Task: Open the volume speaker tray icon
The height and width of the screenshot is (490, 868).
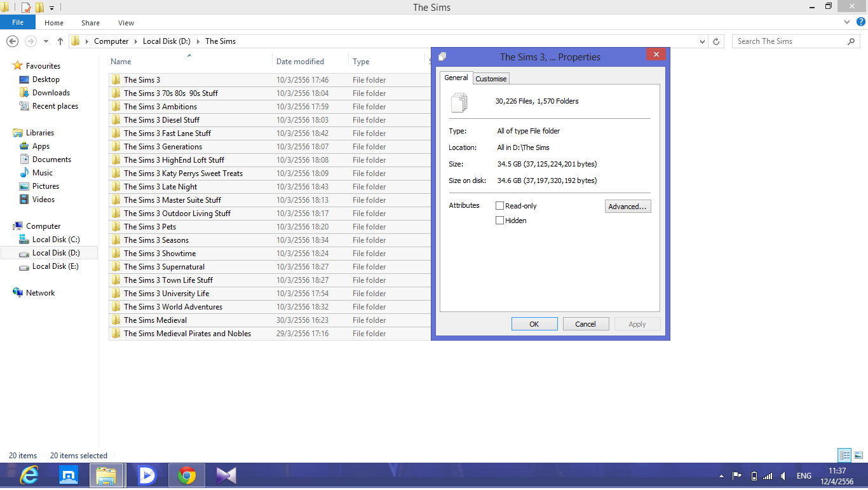Action: coord(783,476)
